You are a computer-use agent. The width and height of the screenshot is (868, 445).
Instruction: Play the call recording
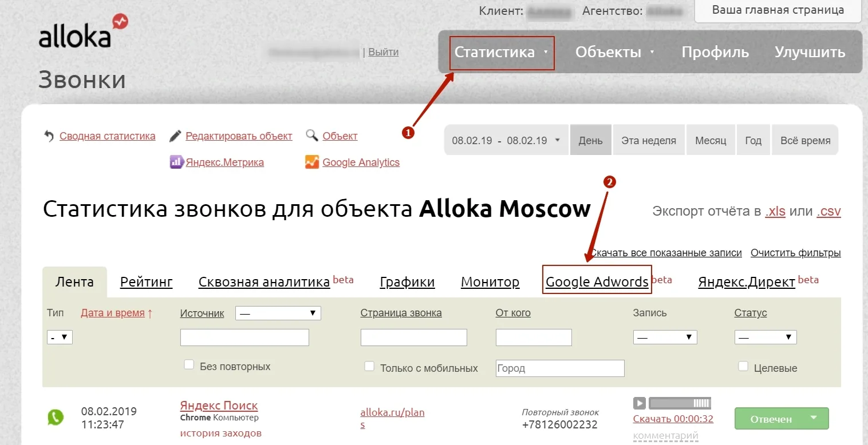640,403
